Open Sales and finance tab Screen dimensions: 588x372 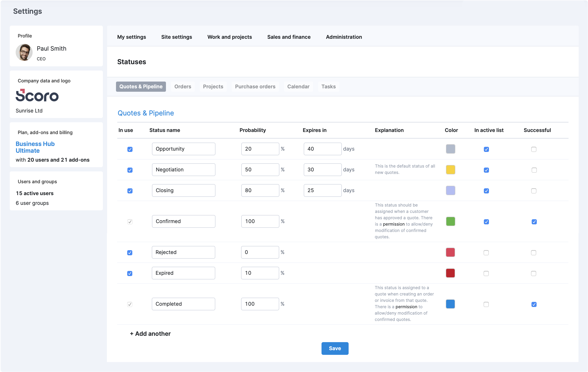coord(289,37)
